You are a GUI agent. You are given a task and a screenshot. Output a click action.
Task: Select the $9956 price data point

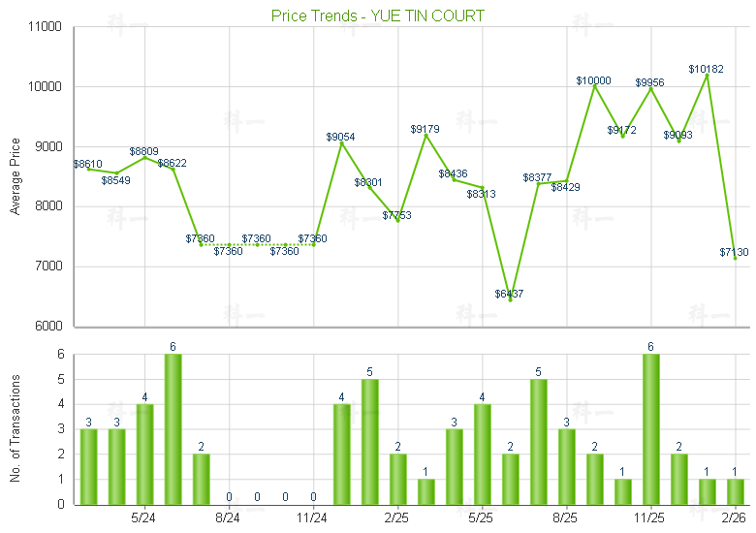[x=650, y=88]
